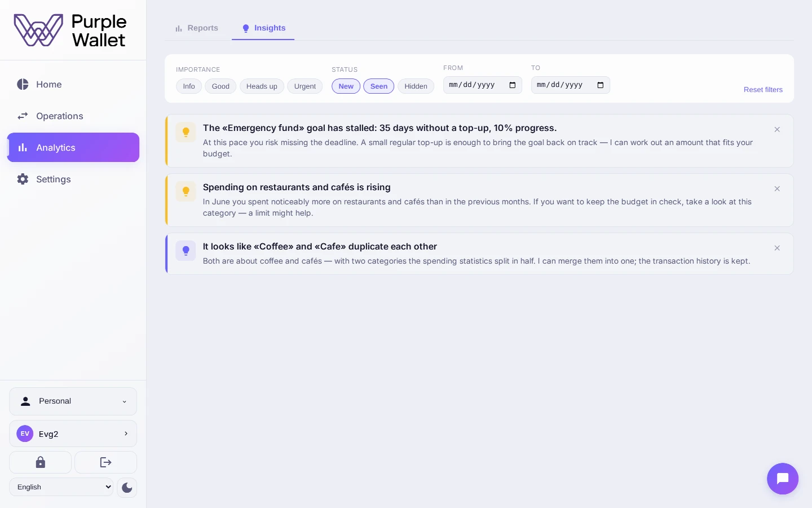812x508 pixels.
Task: Open the Evg2 user profile
Action: click(73, 433)
